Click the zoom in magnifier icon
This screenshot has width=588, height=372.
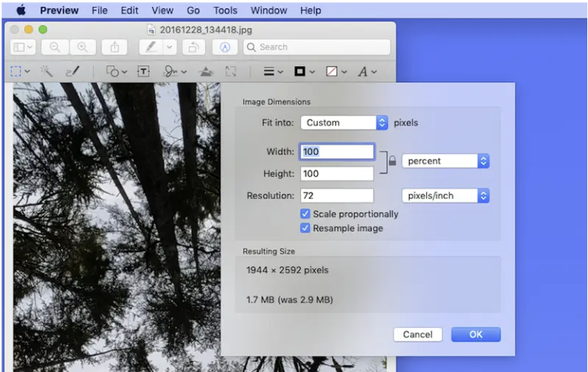click(x=82, y=47)
